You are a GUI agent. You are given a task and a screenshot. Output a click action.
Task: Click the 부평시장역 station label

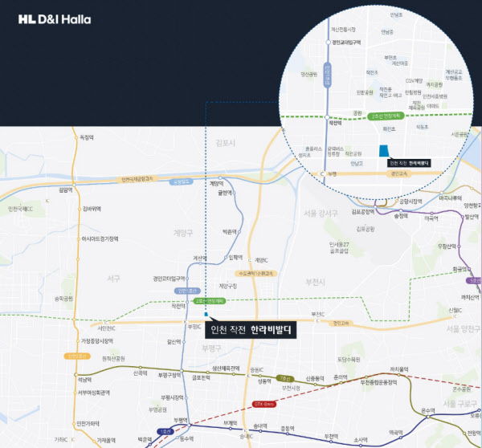(172, 397)
